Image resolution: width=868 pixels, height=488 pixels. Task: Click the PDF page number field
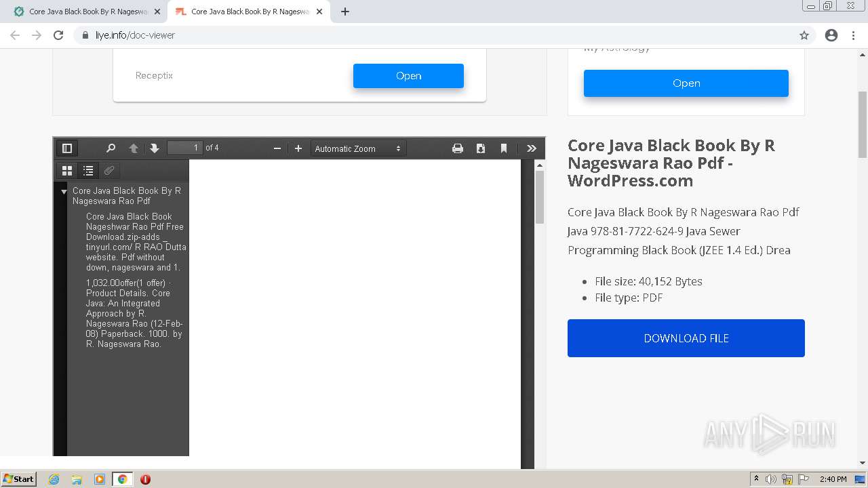(185, 148)
